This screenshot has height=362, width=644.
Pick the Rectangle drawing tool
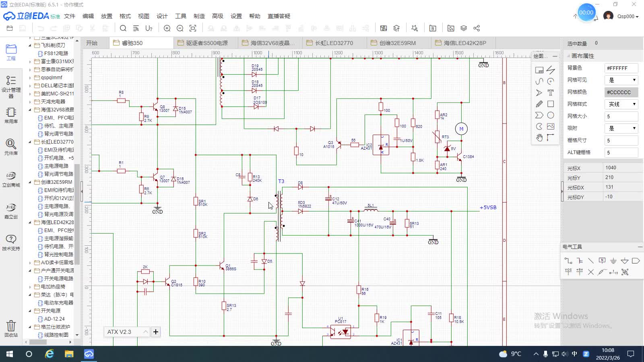[551, 104]
